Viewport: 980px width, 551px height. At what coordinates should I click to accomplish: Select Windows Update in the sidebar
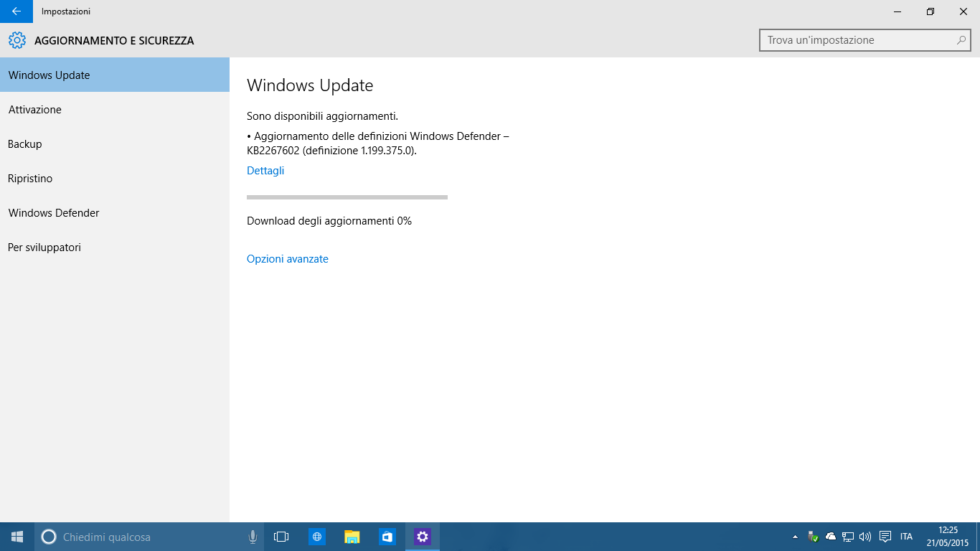click(115, 75)
